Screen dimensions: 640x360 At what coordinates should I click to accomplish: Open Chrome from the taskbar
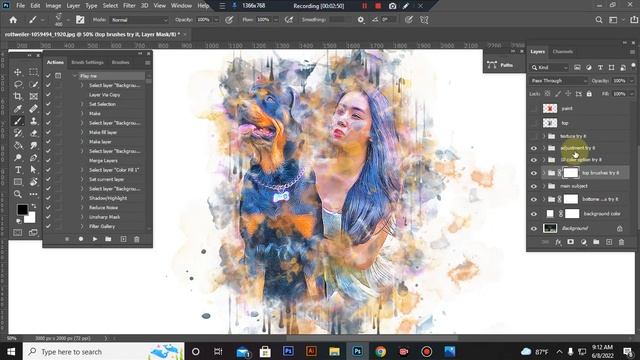pyautogui.click(x=380, y=352)
